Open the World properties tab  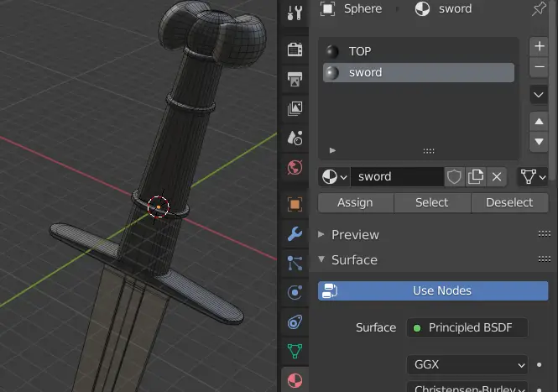point(295,167)
